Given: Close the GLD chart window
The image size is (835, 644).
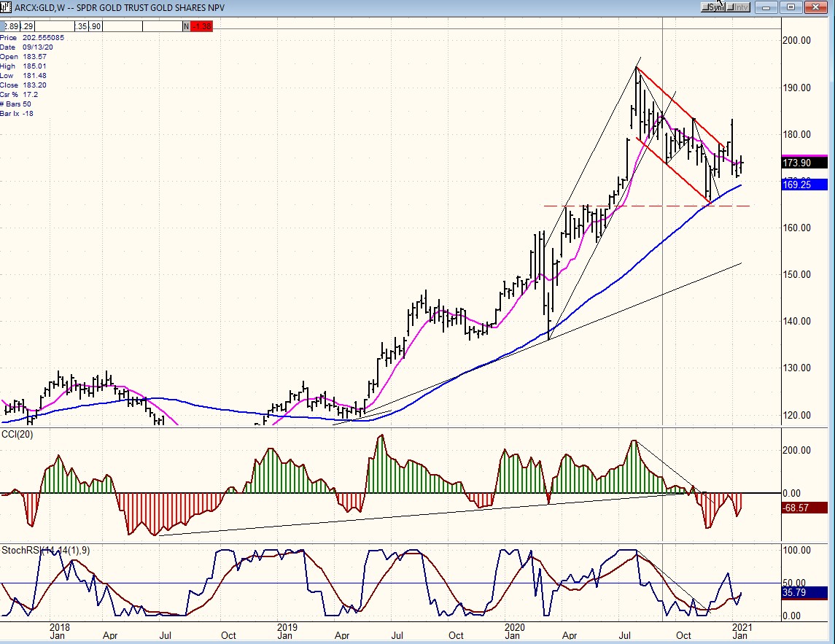Looking at the screenshot, I should [816, 7].
